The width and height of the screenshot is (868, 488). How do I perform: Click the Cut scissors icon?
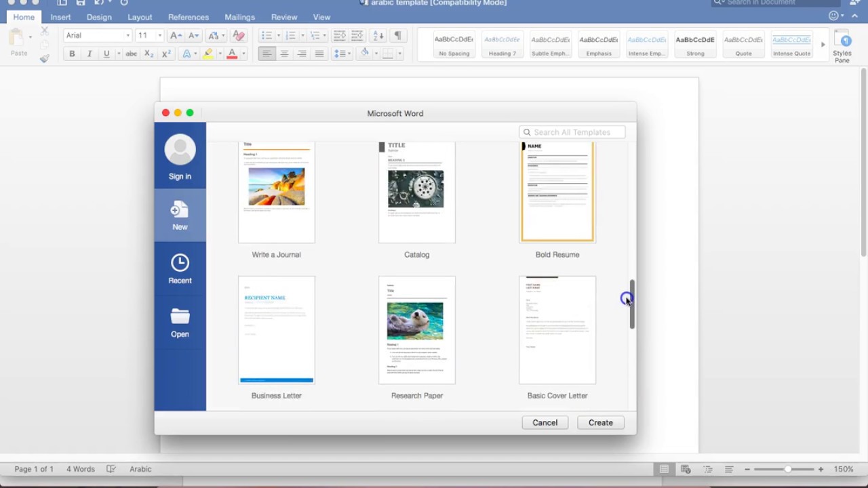pos(45,31)
